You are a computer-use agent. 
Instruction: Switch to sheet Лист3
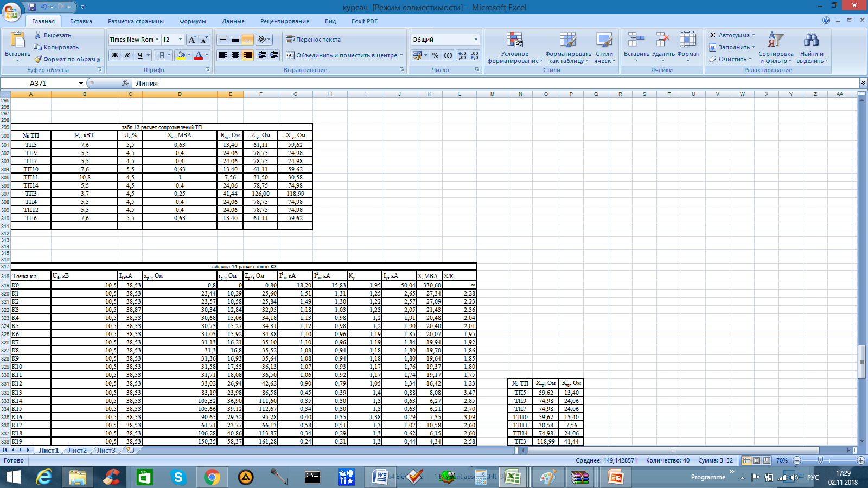click(x=106, y=450)
